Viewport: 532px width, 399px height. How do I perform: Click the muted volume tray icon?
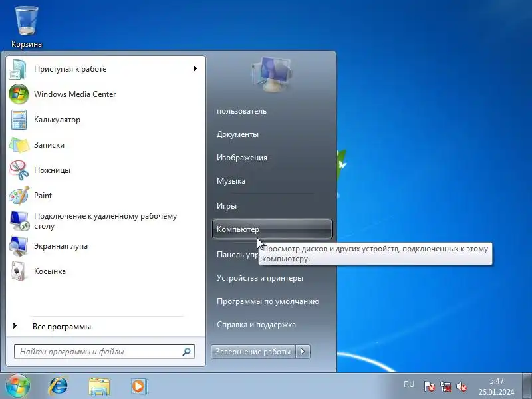[x=462, y=386]
